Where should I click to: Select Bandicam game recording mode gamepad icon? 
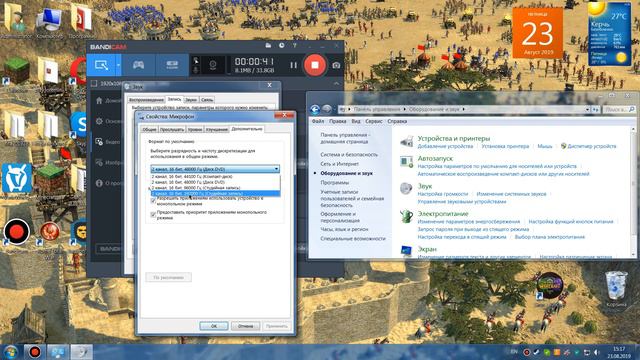click(x=138, y=65)
